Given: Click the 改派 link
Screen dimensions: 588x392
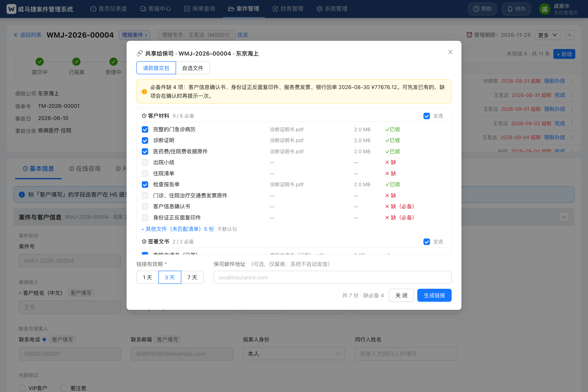Looking at the screenshot, I should point(243,35).
